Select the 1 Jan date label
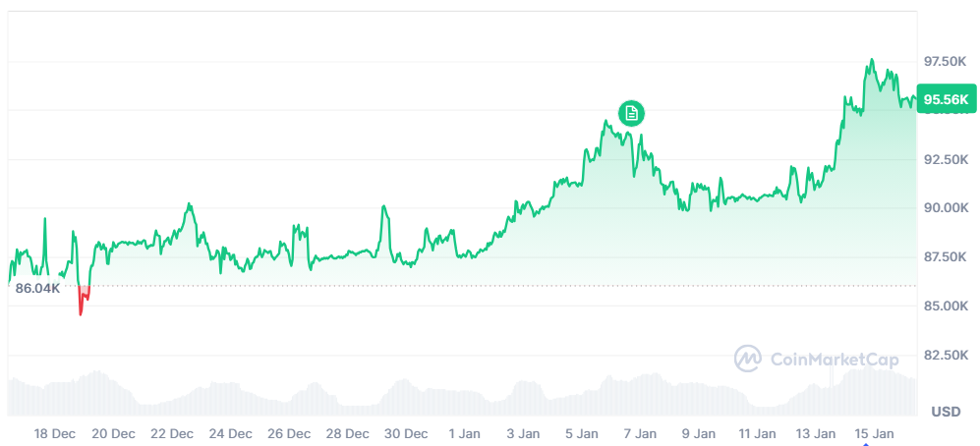Viewport: 980px width, 446px height. point(465,433)
